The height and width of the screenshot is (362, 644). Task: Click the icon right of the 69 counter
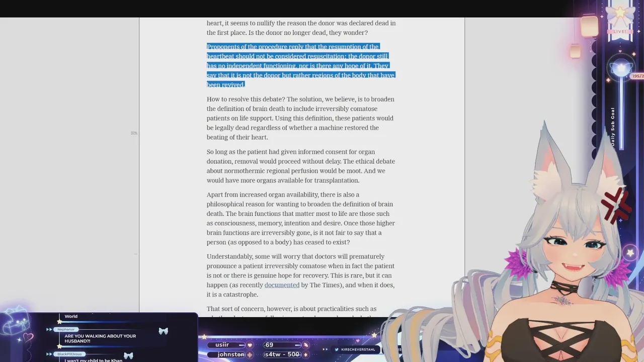[305, 345]
